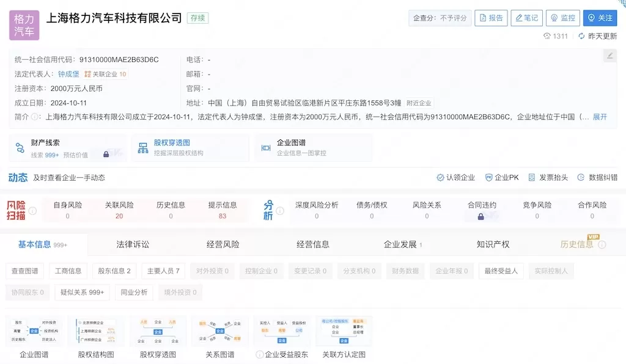Click the 附近企业 nearby companies button
The width and height of the screenshot is (626, 364).
[419, 103]
